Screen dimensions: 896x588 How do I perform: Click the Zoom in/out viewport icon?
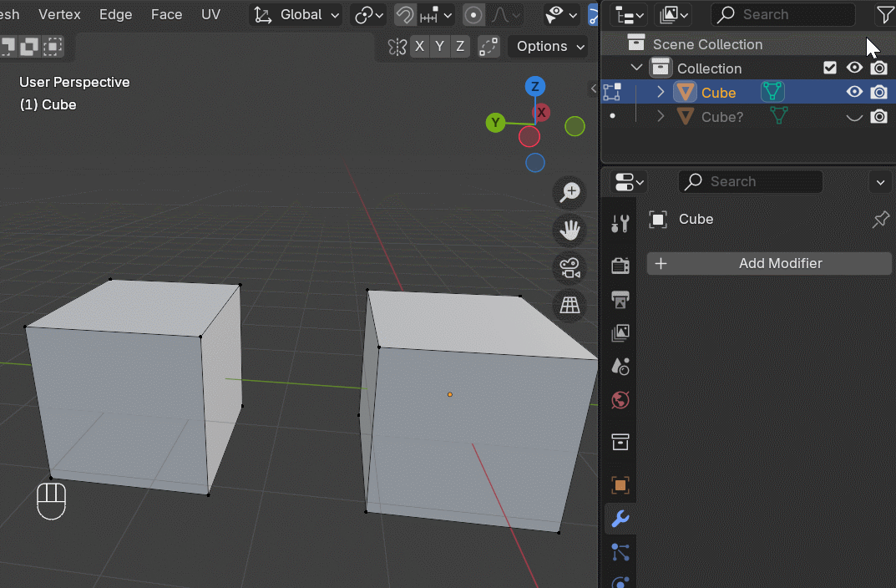tap(570, 193)
